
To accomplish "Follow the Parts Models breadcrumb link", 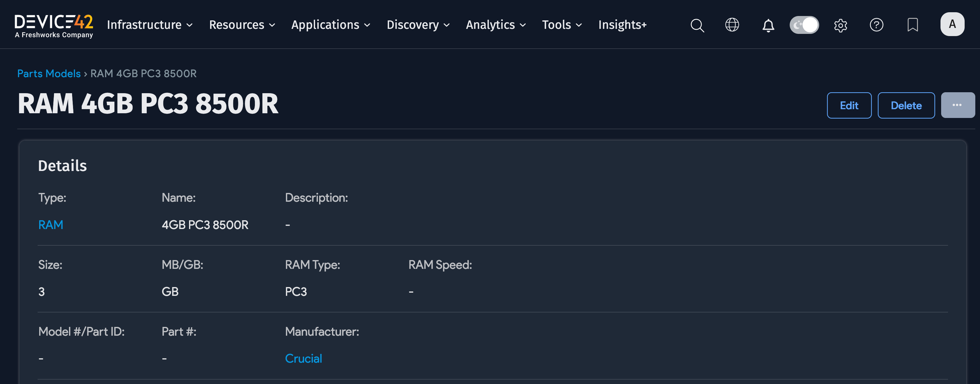I will [49, 73].
